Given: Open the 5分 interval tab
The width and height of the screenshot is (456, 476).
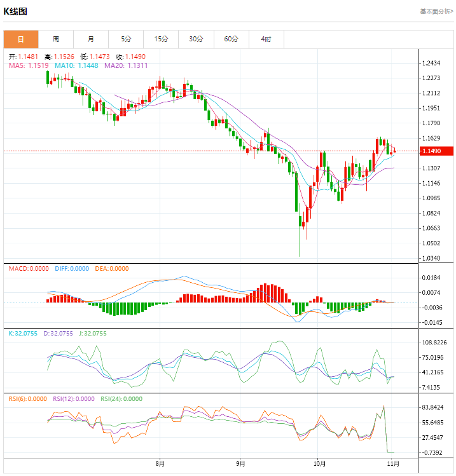Looking at the screenshot, I should [x=126, y=39].
